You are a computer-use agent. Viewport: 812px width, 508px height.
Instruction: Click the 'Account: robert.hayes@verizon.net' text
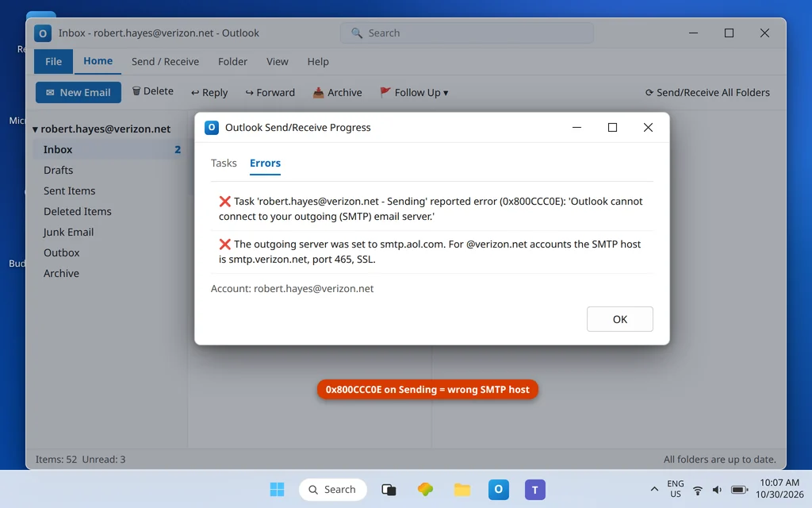[292, 289]
